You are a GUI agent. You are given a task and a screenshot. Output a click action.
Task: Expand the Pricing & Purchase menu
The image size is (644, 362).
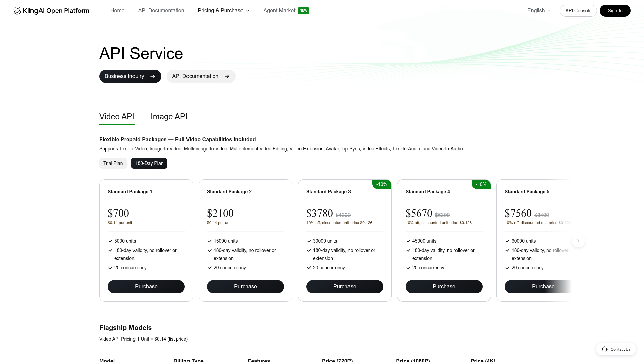[224, 11]
